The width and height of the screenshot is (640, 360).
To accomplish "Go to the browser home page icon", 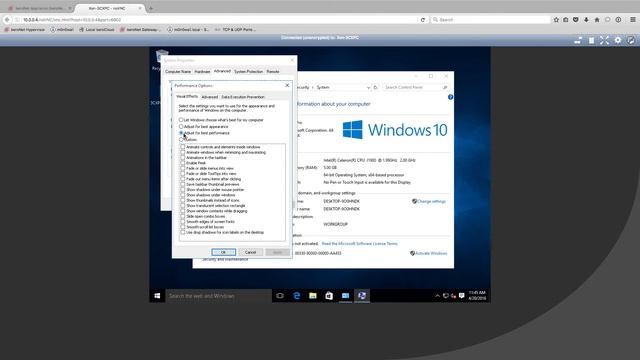I will point(597,20).
